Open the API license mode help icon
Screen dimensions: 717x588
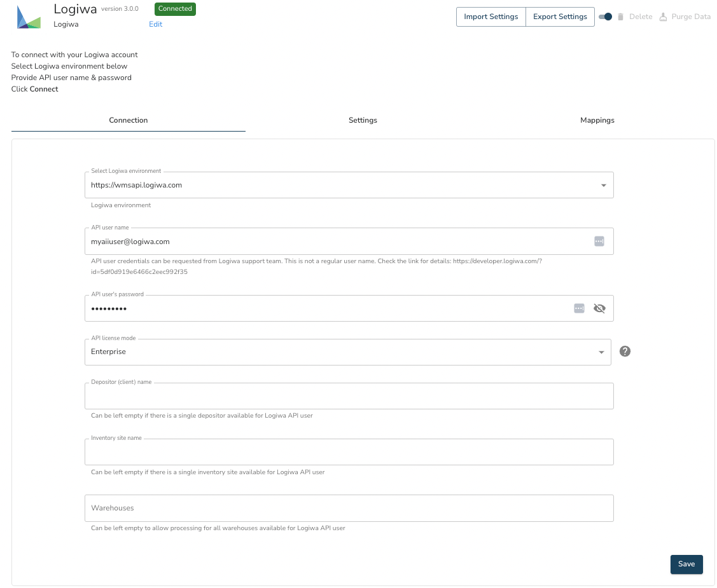tap(625, 352)
